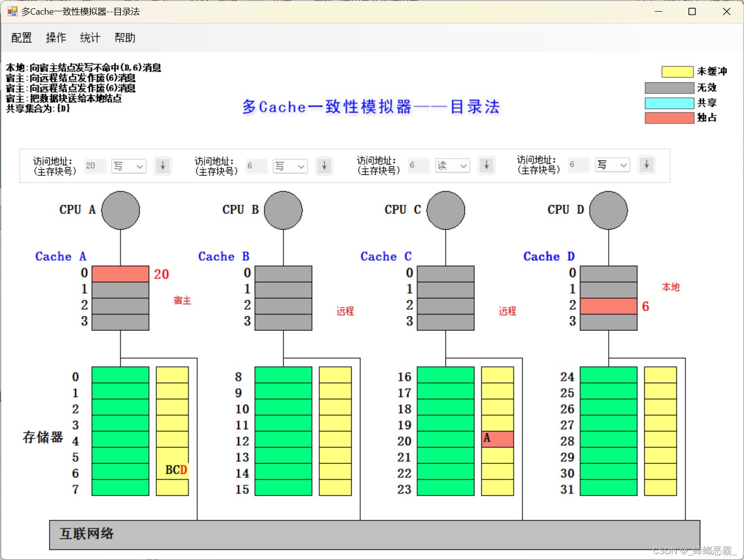Select Cache C line 3
This screenshot has width=744, height=560.
446,322
